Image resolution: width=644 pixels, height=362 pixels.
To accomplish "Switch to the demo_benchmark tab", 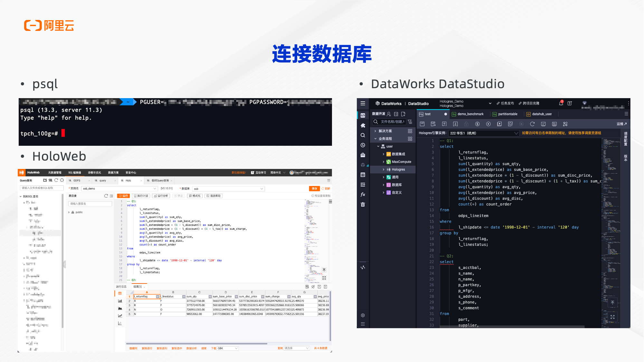I will [470, 114].
